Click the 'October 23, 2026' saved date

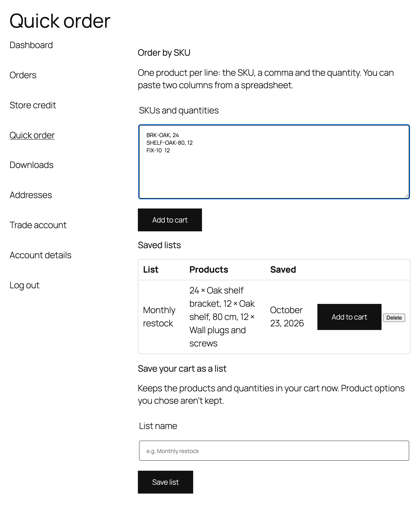287,317
